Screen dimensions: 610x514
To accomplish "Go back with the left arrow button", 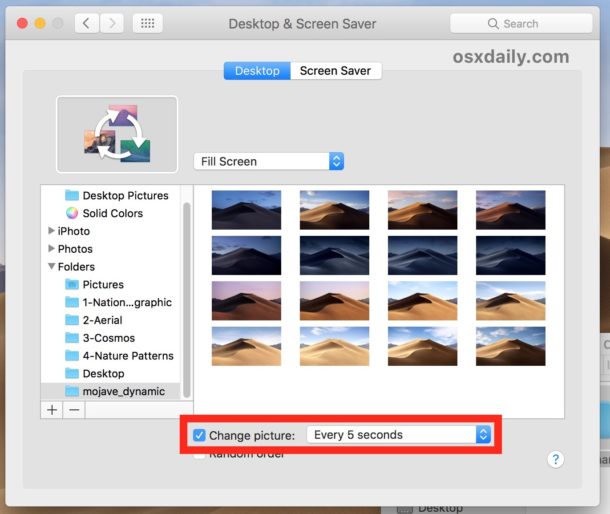I will [x=87, y=23].
